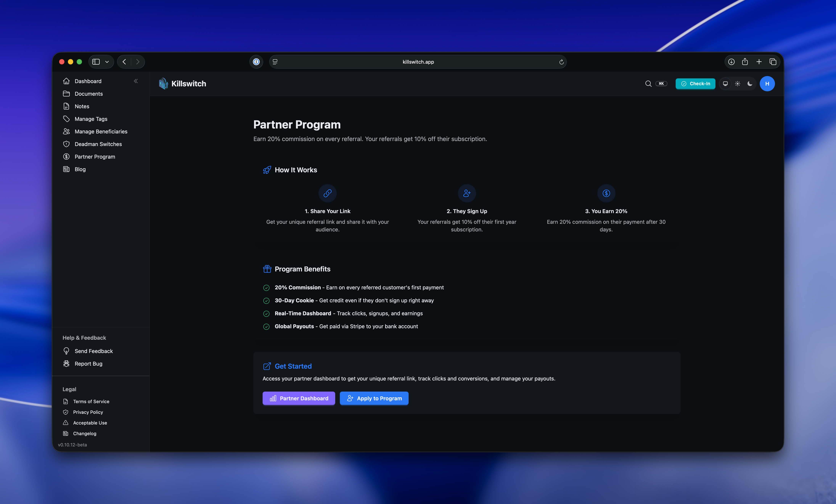Go back using the back chevron
Image resolution: width=836 pixels, height=504 pixels.
(124, 62)
